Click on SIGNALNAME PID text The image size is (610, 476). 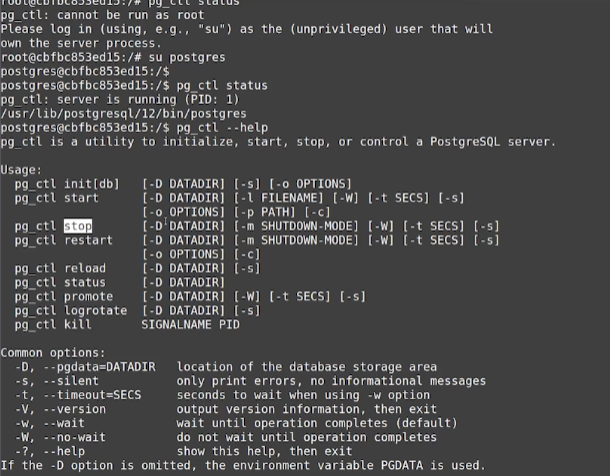tap(190, 325)
